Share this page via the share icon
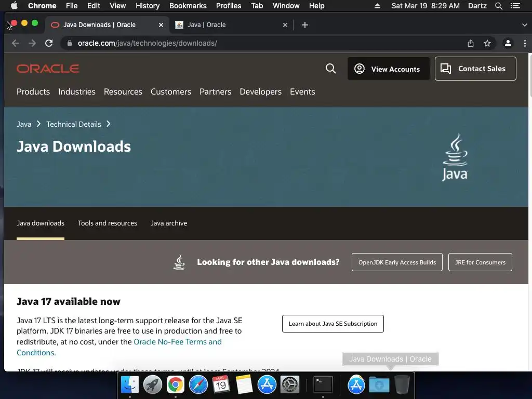Viewport: 532px width, 399px height. 471,43
